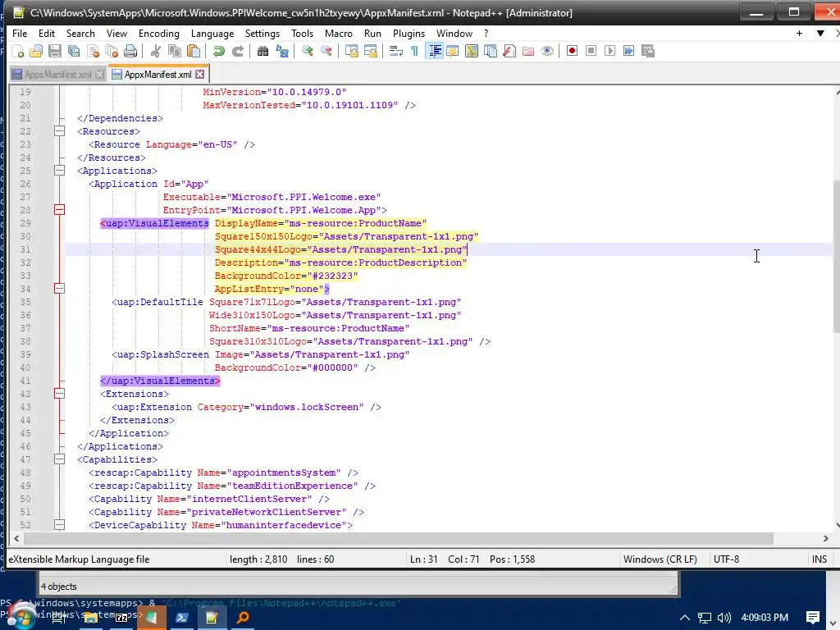Click the Zoom Out magnifier icon
The image size is (840, 630).
tap(326, 51)
